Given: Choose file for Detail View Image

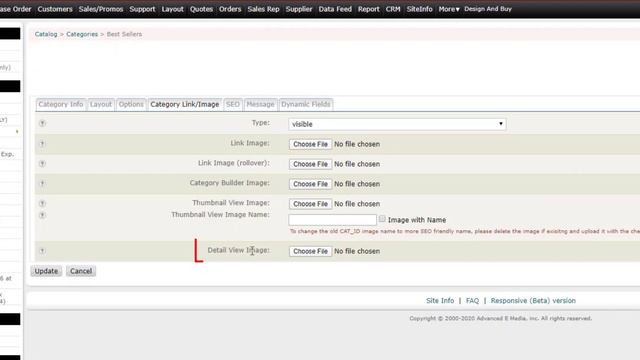Looking at the screenshot, I should [x=310, y=251].
